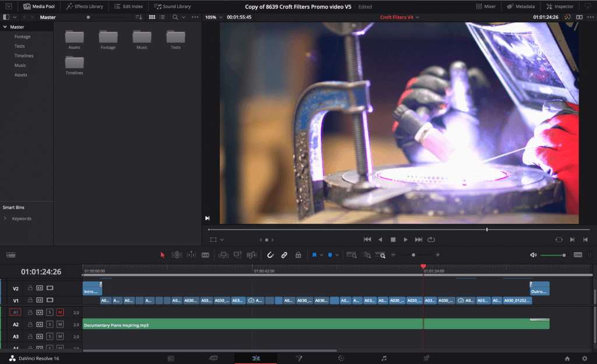Open Timeline View Options icon
This screenshot has width=597, height=364.
(x=10, y=255)
